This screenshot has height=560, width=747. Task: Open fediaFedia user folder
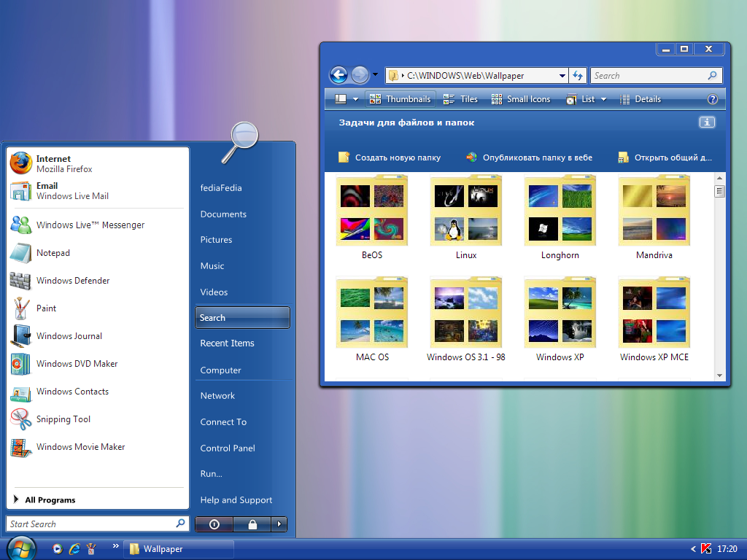pos(221,187)
